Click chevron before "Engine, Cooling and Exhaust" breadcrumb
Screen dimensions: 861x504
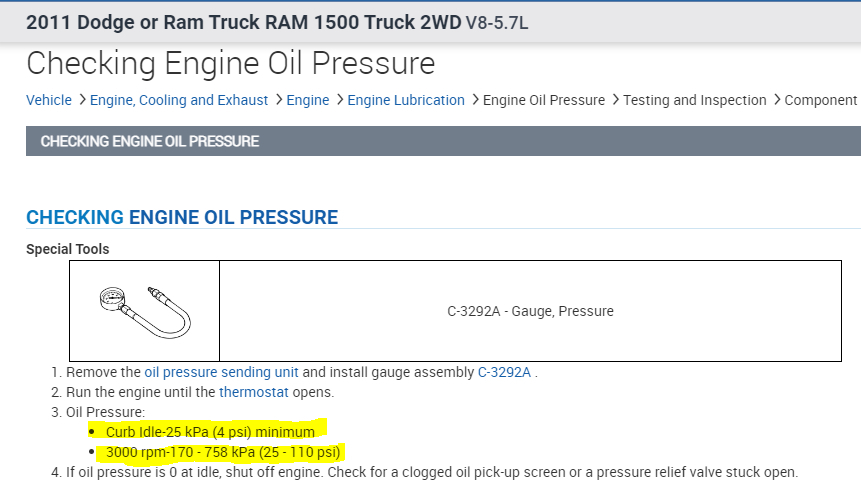pos(81,100)
